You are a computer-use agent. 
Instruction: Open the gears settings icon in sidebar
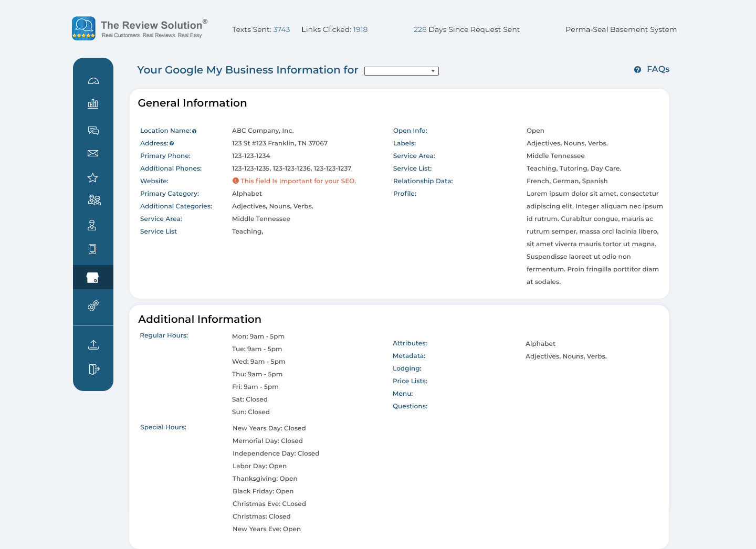pyautogui.click(x=93, y=305)
